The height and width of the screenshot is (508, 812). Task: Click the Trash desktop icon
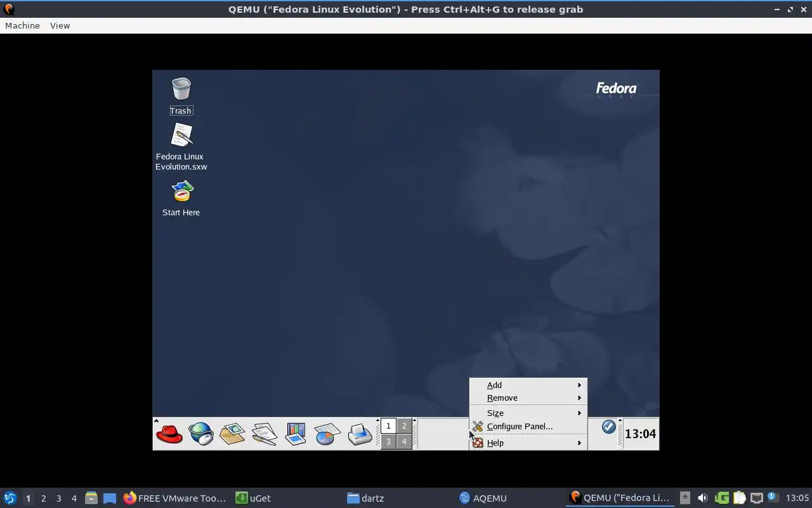[x=181, y=96]
